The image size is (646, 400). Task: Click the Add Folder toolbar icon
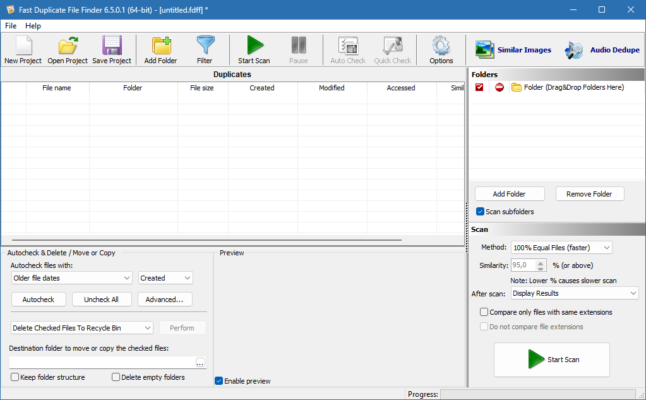(x=161, y=50)
